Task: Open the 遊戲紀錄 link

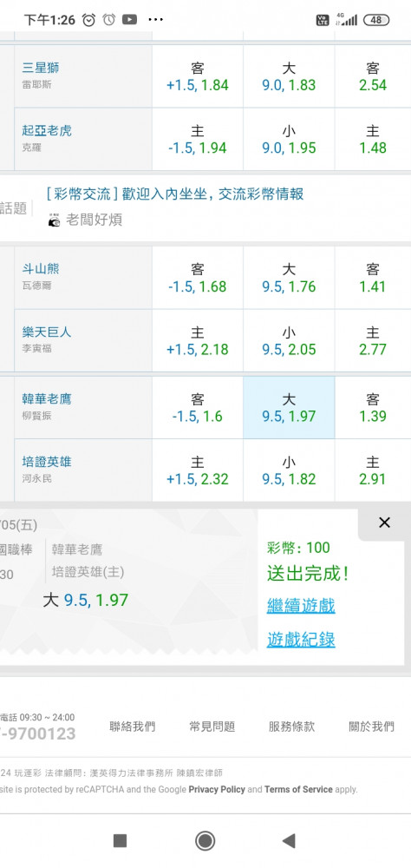Action: pos(301,640)
